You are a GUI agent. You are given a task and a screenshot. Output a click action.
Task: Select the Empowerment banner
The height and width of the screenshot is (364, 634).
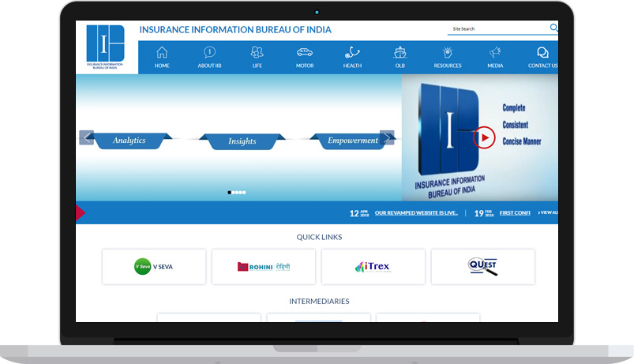coord(353,141)
